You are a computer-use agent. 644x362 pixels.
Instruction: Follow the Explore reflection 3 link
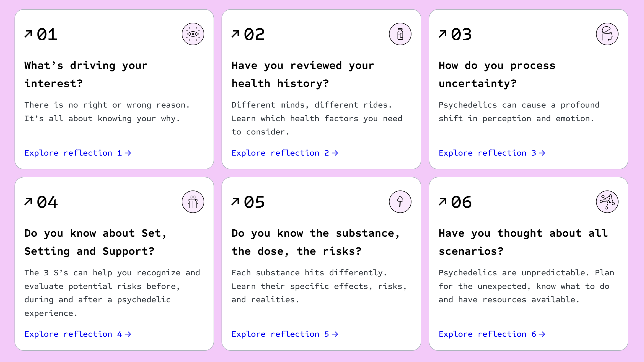point(492,153)
